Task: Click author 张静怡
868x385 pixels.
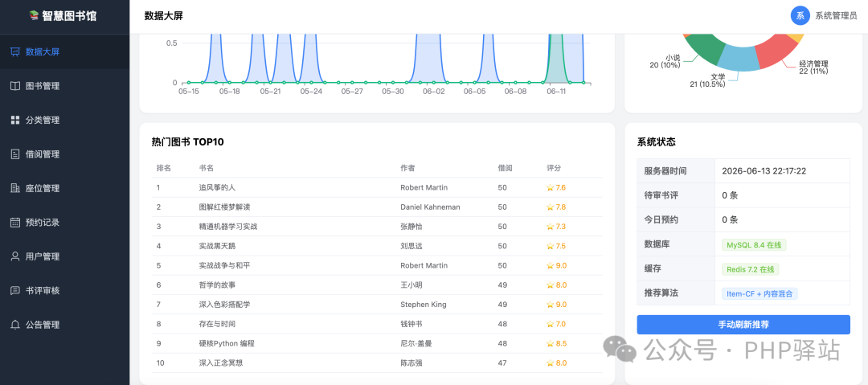Action: tap(411, 227)
